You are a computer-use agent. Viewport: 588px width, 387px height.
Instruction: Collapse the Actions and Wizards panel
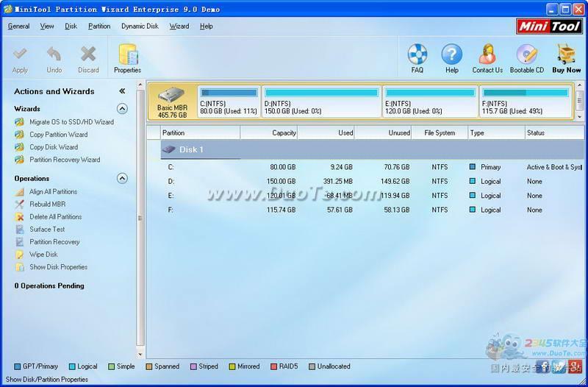point(122,91)
